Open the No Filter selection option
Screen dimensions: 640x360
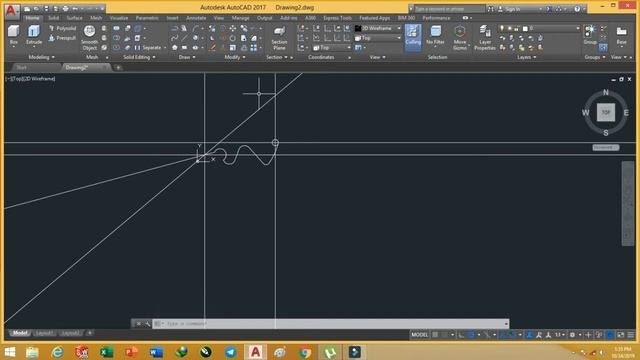pyautogui.click(x=435, y=35)
